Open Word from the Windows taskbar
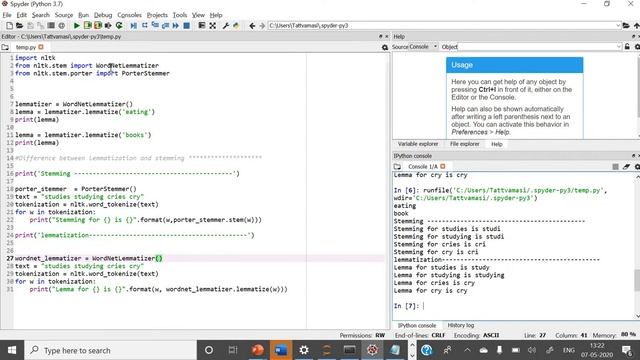This screenshot has height=360, width=640. [281, 350]
